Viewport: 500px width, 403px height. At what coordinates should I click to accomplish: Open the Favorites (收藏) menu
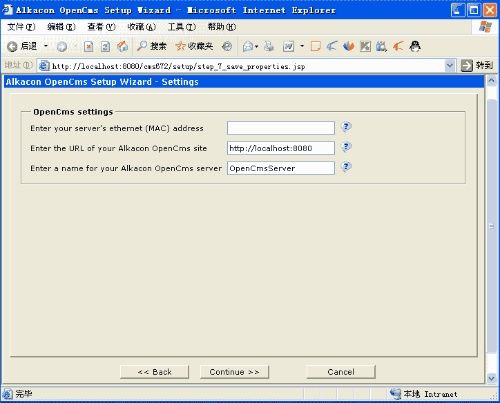tap(142, 27)
